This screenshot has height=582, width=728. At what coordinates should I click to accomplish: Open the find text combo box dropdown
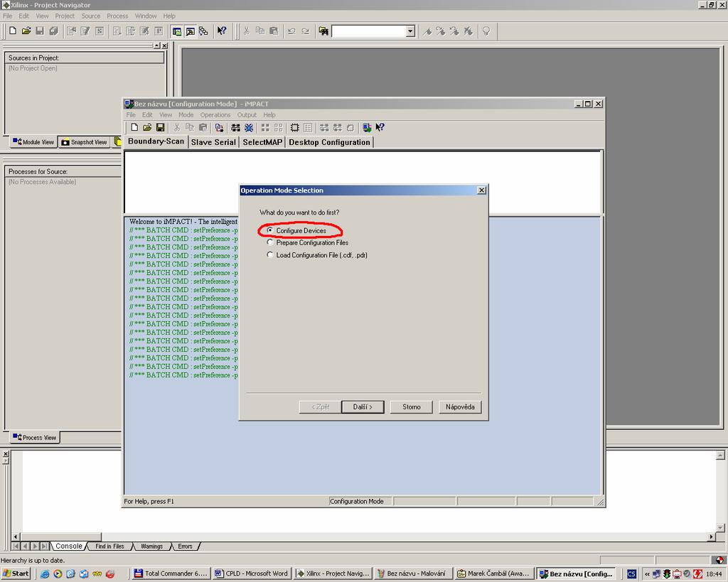click(410, 31)
